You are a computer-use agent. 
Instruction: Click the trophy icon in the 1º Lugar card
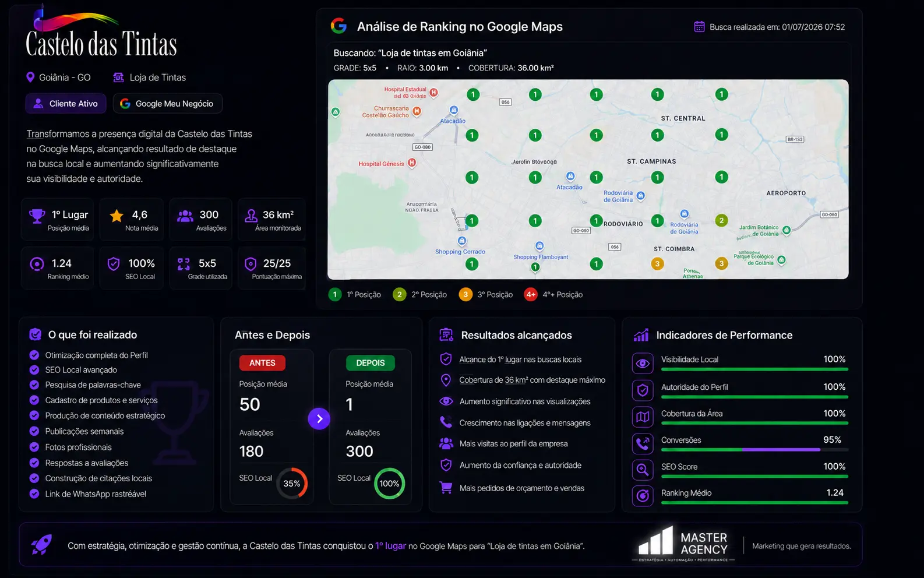click(37, 216)
